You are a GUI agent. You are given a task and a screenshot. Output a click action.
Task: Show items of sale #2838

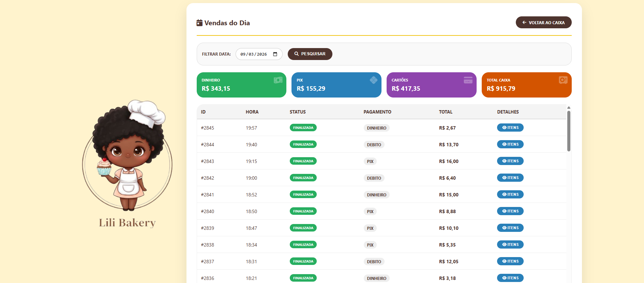tap(510, 244)
